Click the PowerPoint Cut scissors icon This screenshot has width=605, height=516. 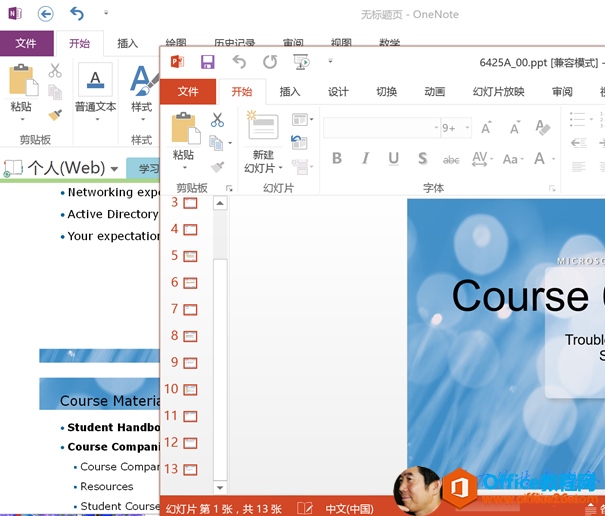[217, 120]
